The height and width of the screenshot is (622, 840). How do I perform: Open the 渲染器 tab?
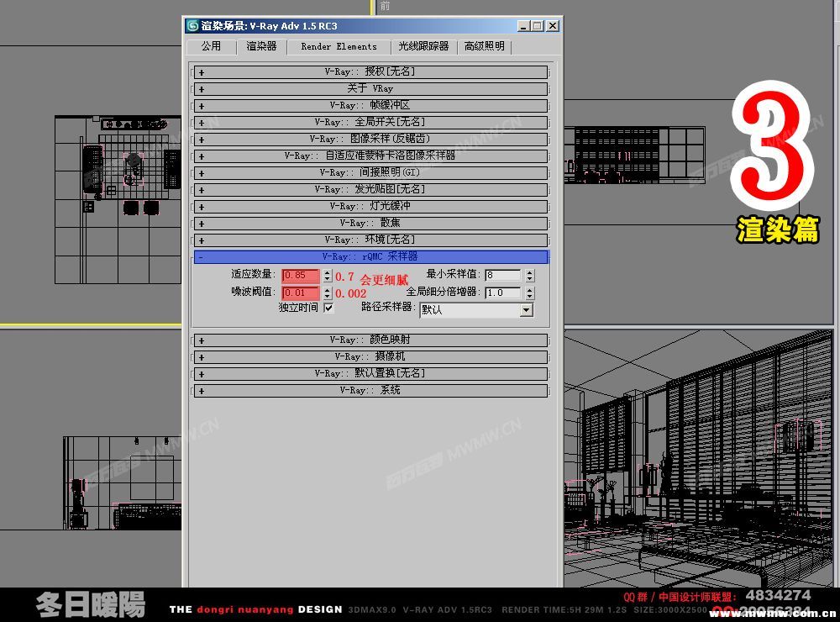(261, 47)
